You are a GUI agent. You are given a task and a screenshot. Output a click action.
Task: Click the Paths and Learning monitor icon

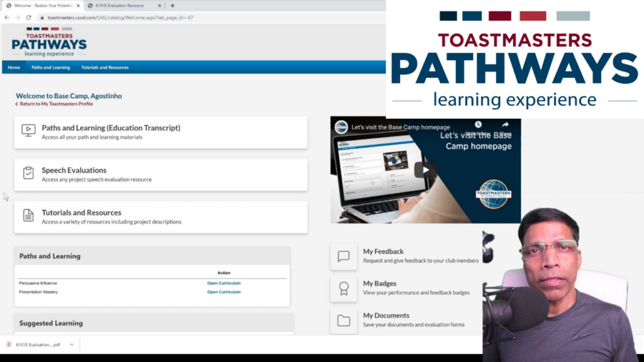click(x=28, y=131)
